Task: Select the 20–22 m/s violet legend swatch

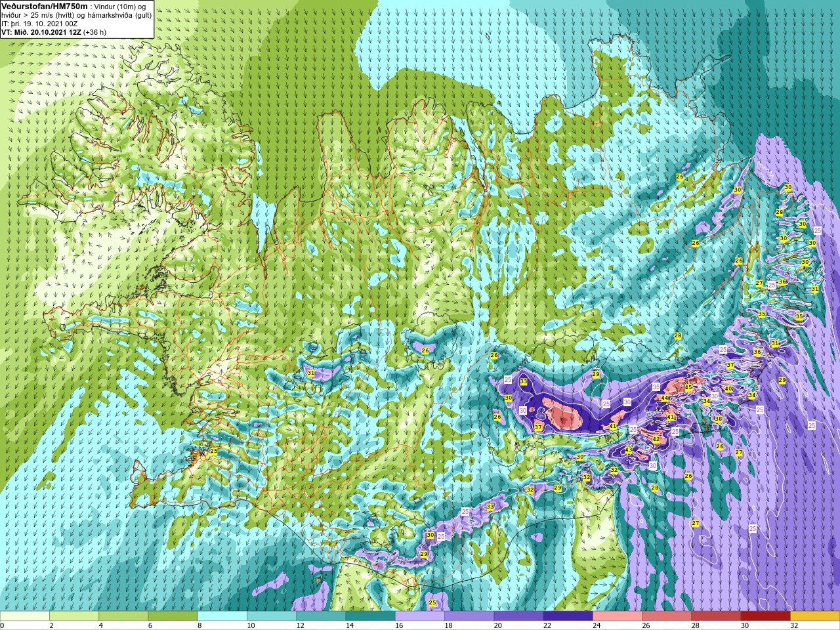Action: click(518, 616)
